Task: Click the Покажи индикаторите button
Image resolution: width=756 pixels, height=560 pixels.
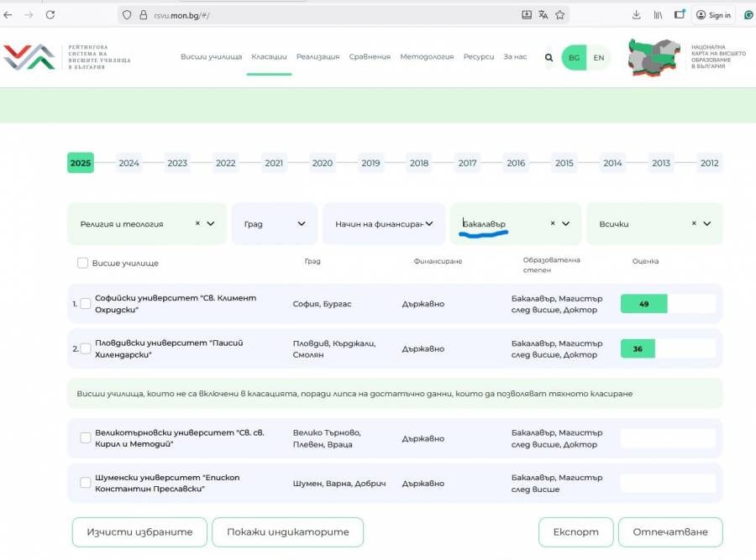Action: click(287, 532)
